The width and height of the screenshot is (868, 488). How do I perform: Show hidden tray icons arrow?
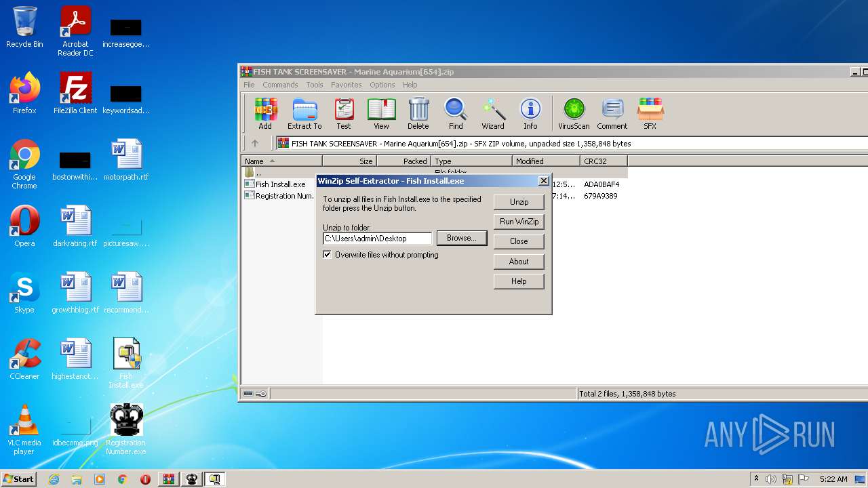point(756,479)
